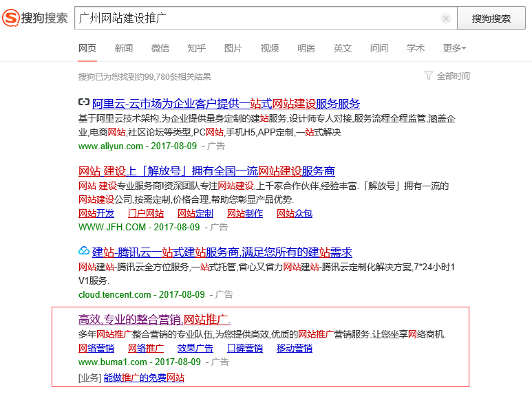Click the Aliyun icon beside the first result
This screenshot has height=394, width=532.
(84, 103)
